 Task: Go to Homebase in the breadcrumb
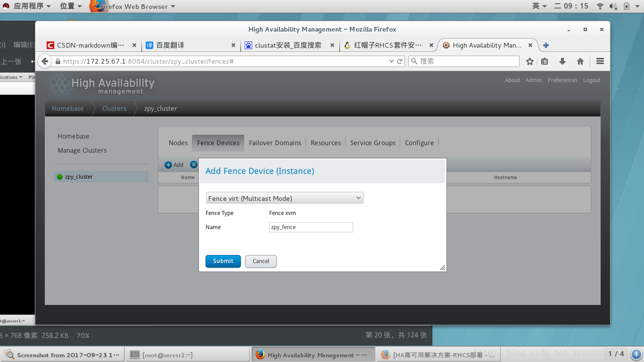click(67, 108)
